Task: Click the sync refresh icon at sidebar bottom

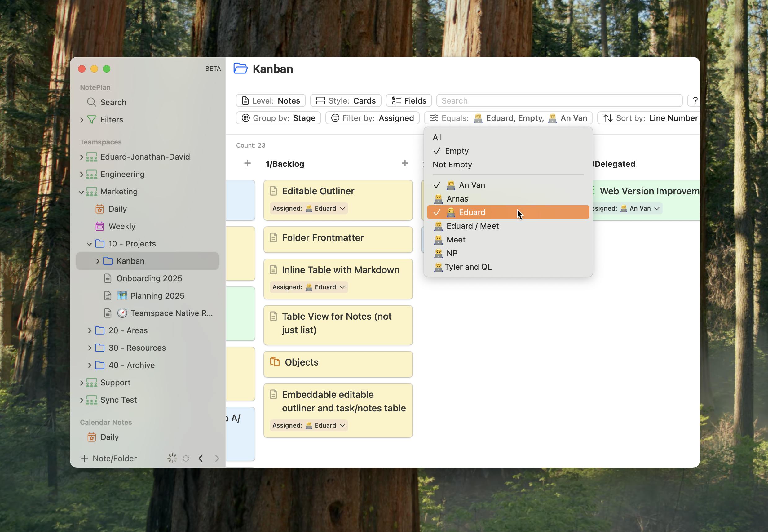Action: (x=186, y=458)
